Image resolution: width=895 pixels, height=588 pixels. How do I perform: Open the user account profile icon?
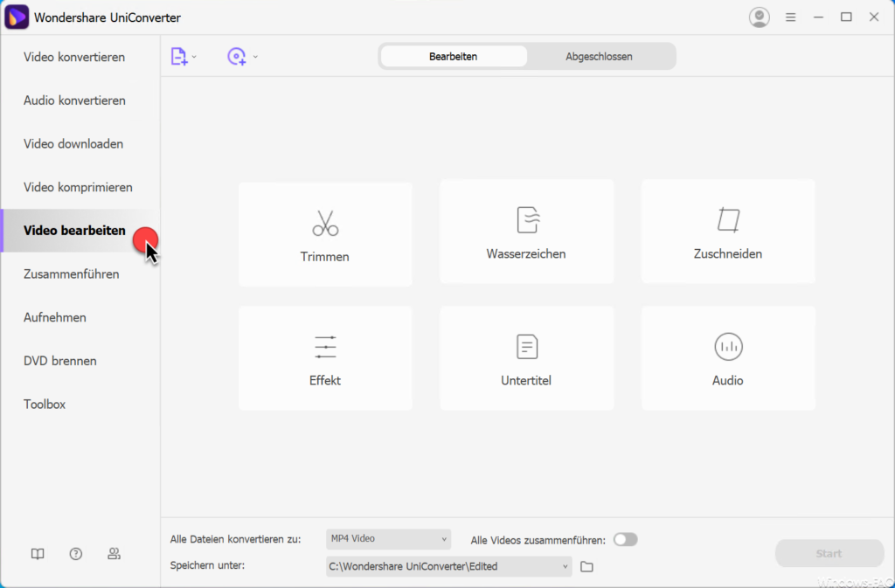pyautogui.click(x=760, y=17)
